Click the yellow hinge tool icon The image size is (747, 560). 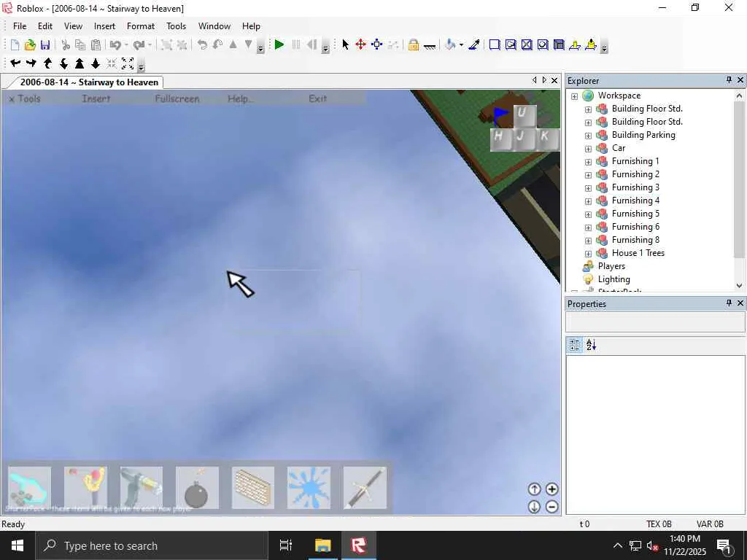(x=575, y=44)
